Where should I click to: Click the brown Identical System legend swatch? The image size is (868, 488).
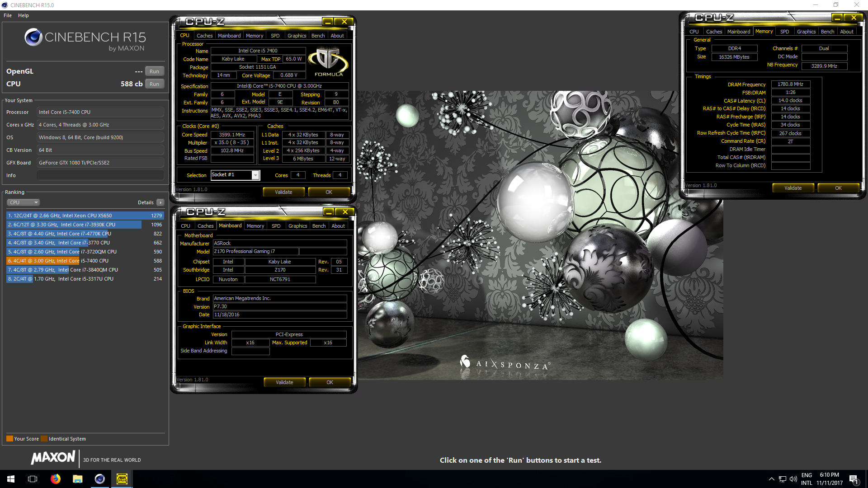click(44, 438)
